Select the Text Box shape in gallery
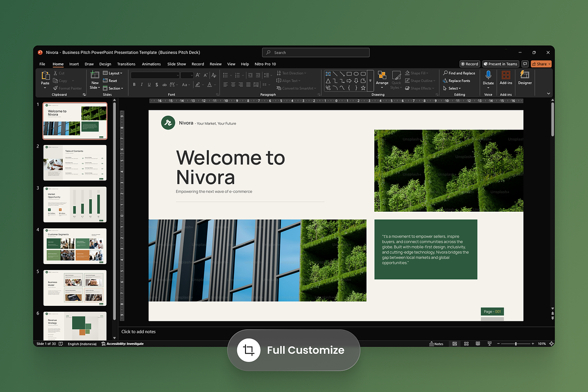The width and height of the screenshot is (588, 392). (x=328, y=73)
